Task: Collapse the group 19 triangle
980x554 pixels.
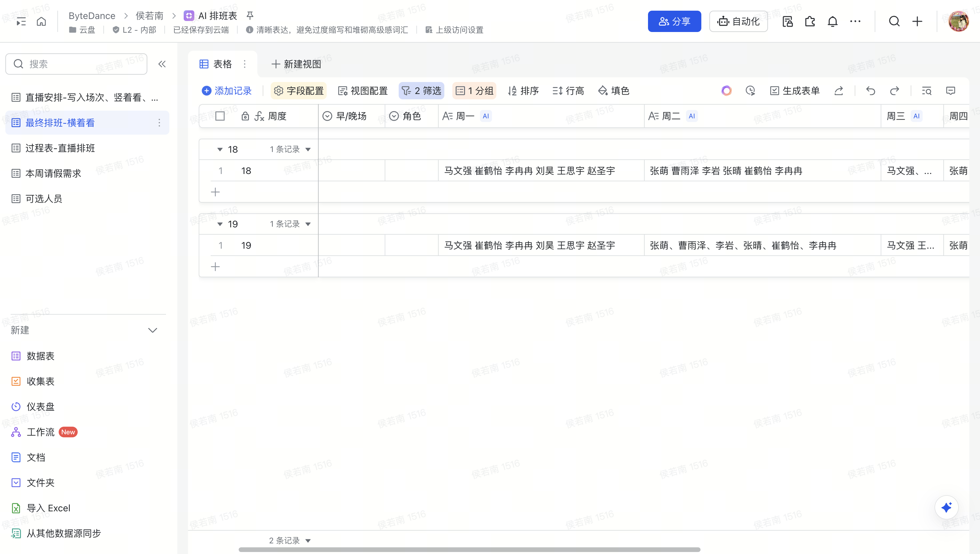Action: point(220,224)
